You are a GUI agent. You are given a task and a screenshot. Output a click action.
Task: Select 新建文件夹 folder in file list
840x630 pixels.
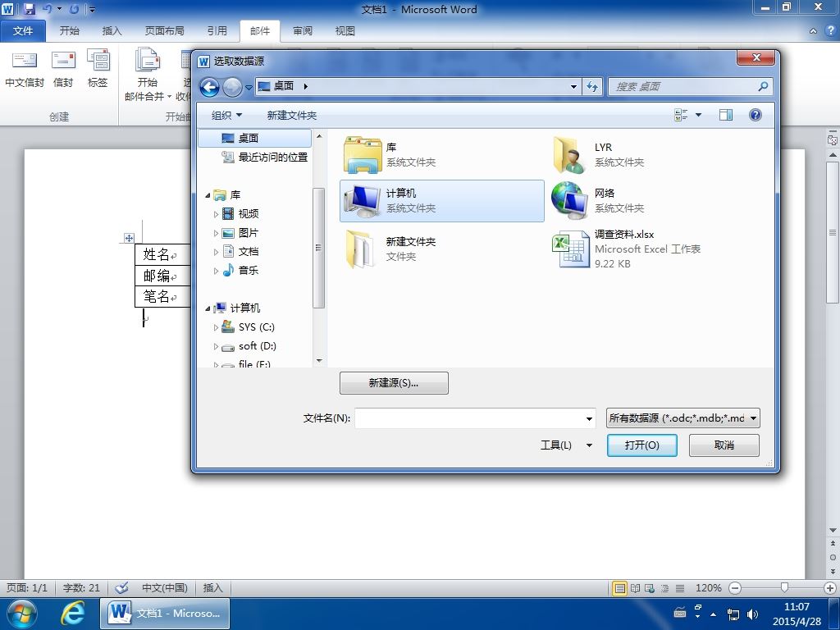tap(442, 249)
